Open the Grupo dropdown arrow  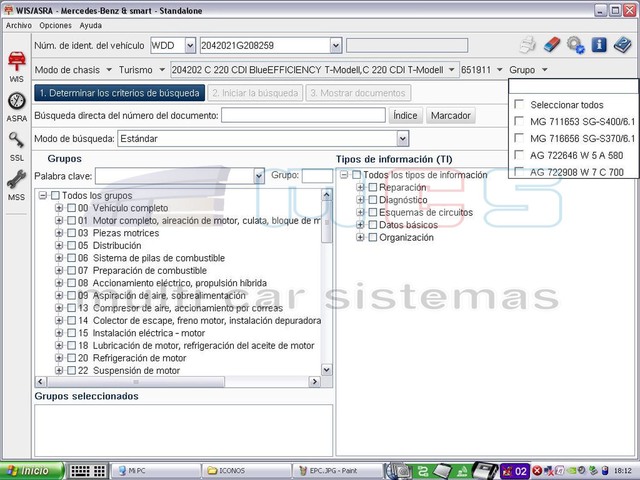pyautogui.click(x=544, y=70)
